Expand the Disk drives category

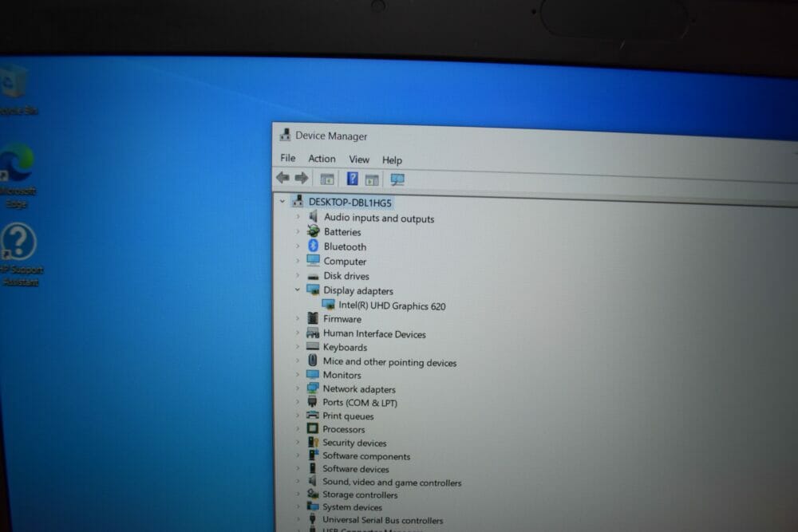[x=298, y=275]
